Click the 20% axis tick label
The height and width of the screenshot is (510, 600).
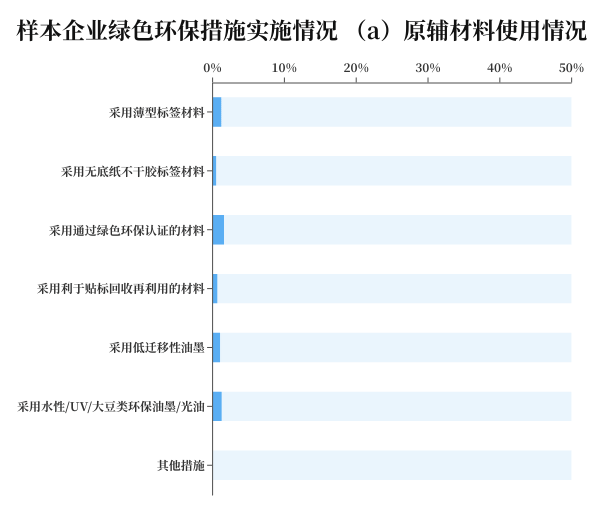pyautogui.click(x=356, y=68)
